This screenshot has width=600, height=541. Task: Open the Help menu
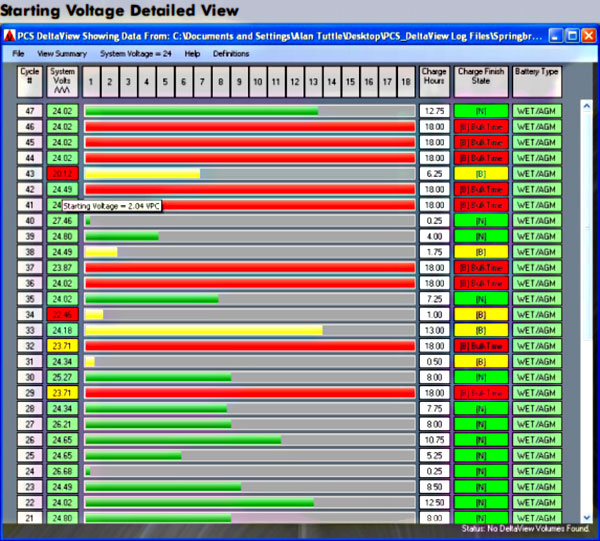(192, 54)
